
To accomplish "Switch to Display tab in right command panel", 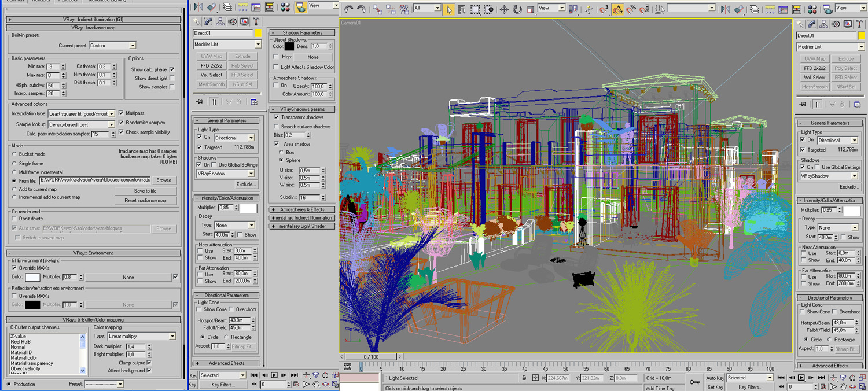I will (848, 24).
